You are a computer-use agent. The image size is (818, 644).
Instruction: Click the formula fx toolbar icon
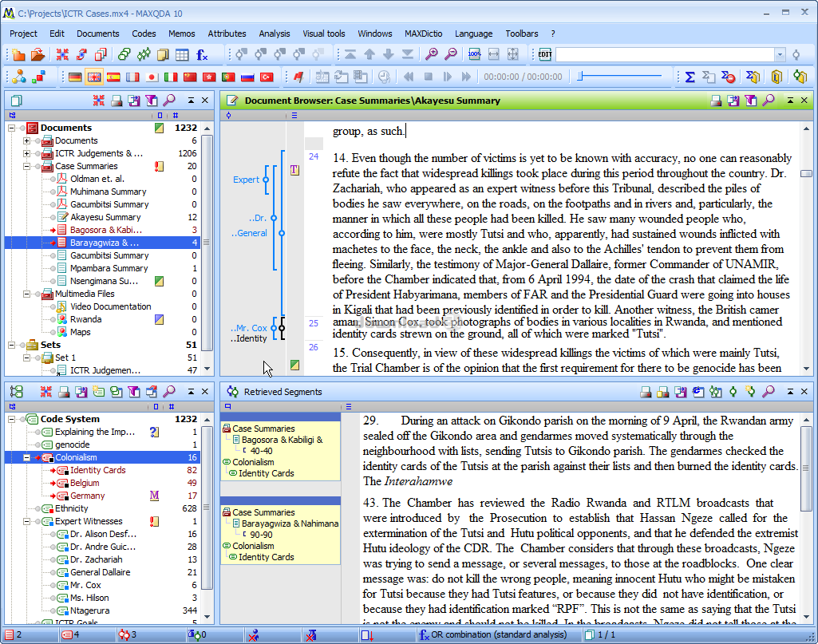pyautogui.click(x=203, y=54)
